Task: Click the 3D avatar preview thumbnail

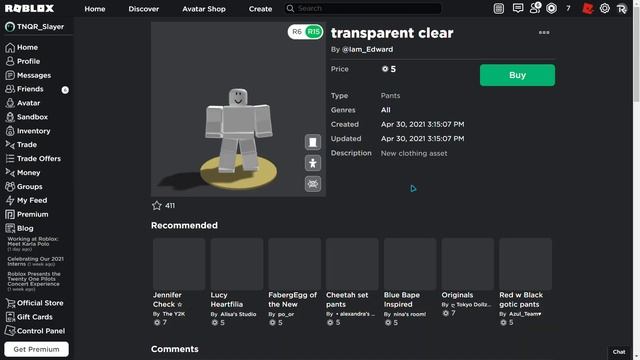Action: 238,109
